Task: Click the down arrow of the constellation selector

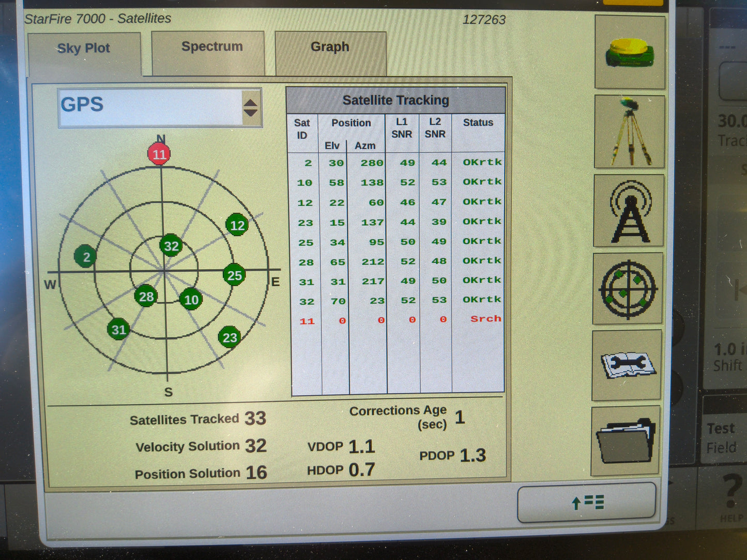Action: (x=251, y=112)
